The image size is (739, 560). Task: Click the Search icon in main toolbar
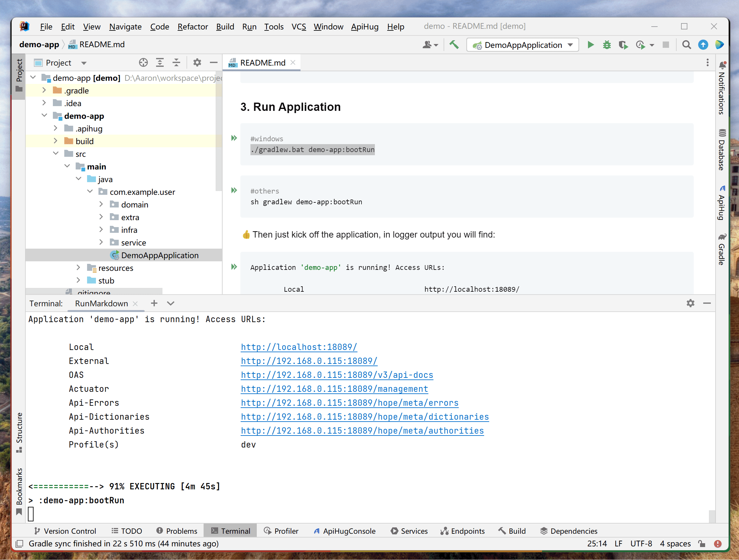(x=687, y=44)
